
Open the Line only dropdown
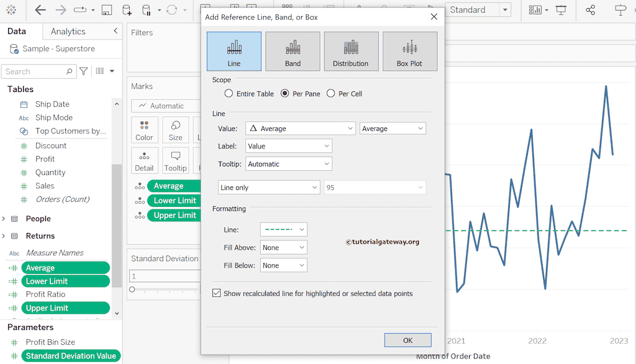click(x=269, y=188)
